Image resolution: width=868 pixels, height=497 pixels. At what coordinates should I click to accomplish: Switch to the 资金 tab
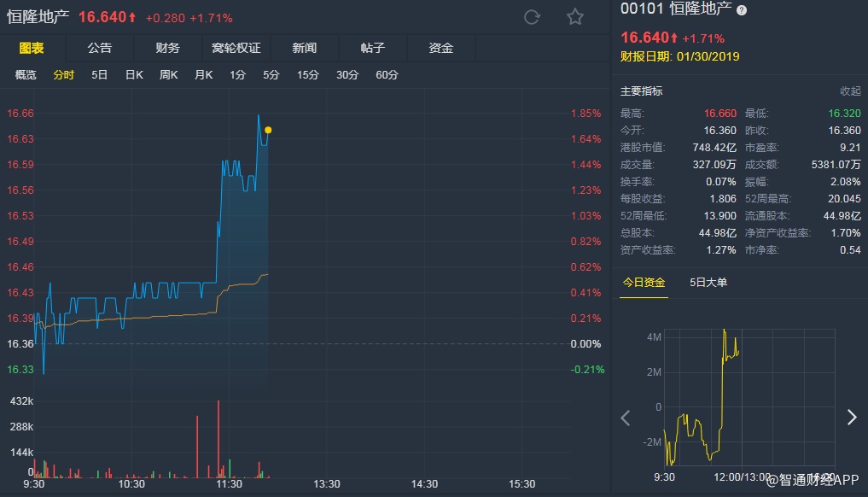[x=440, y=48]
